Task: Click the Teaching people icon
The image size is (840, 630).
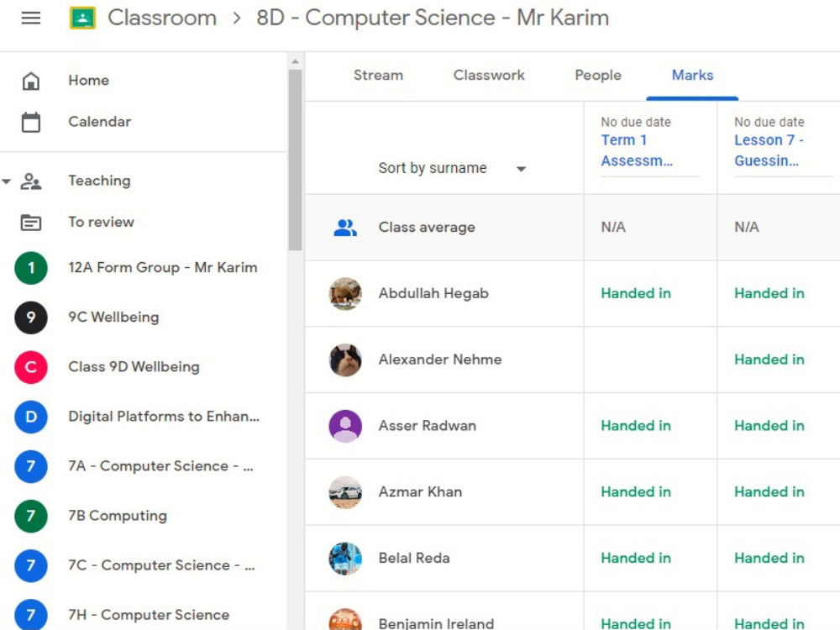Action: [x=30, y=181]
